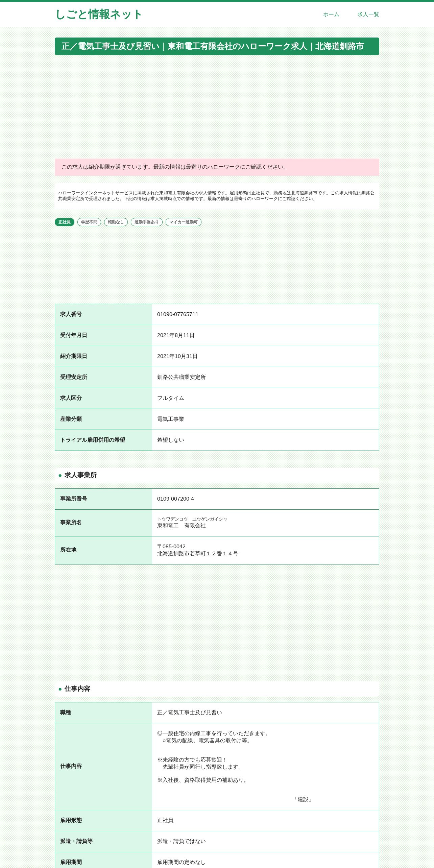Click the 派遣・請負等 row label
Screen dimensions: 434x868
[x=76, y=841]
